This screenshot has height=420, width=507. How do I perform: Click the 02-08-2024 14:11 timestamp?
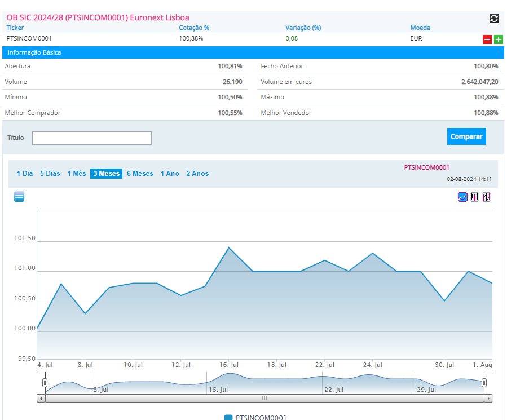tap(469, 179)
